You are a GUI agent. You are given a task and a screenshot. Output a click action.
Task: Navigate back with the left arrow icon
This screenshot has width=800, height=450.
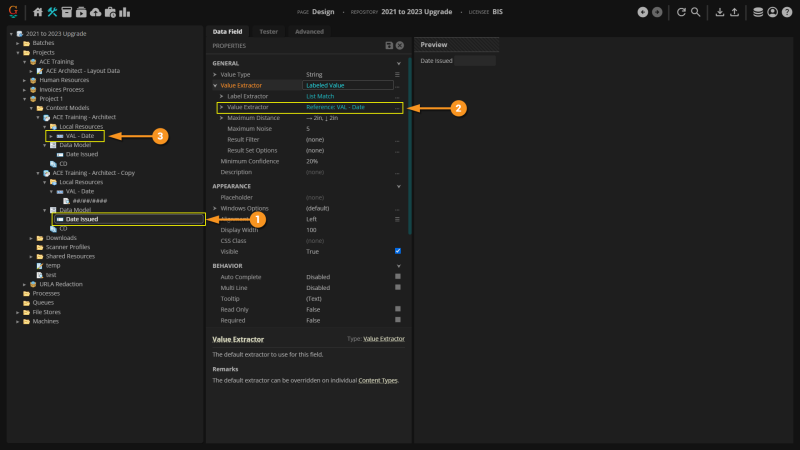pos(643,12)
